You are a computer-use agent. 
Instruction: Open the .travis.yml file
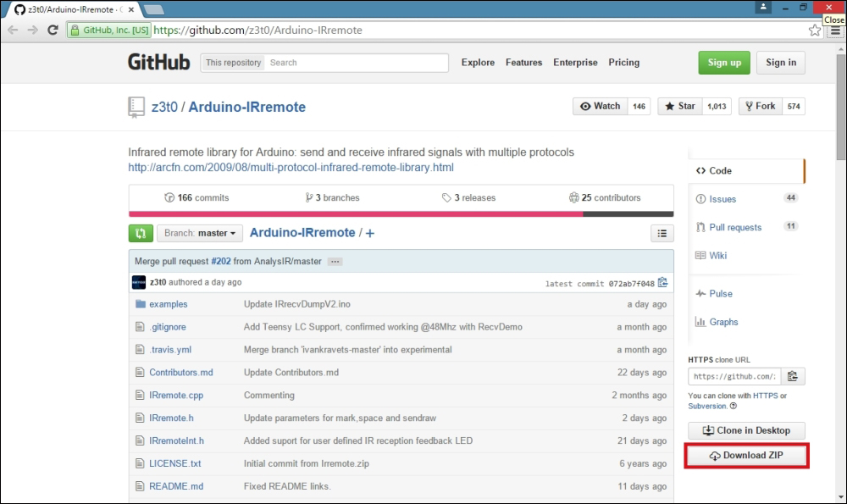pyautogui.click(x=170, y=350)
